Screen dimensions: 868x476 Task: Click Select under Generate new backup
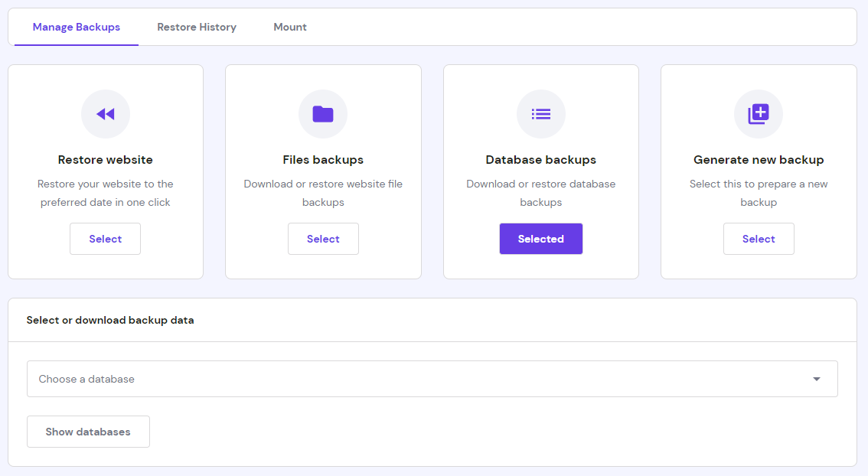759,238
